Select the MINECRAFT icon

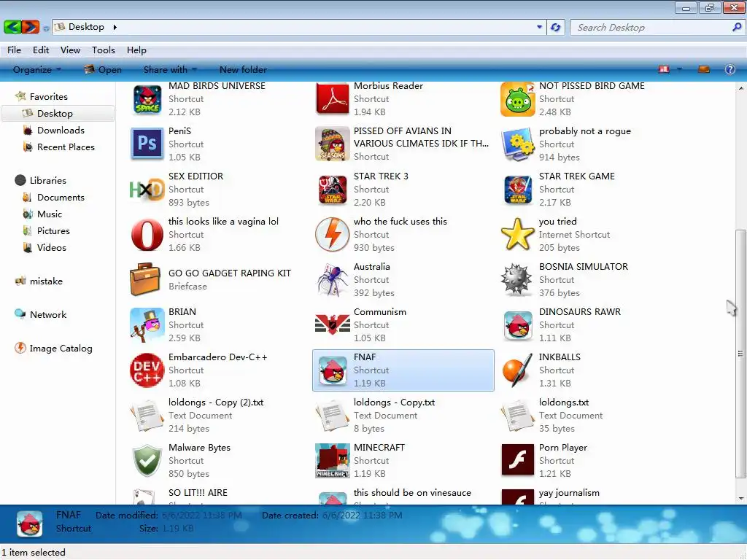(333, 461)
